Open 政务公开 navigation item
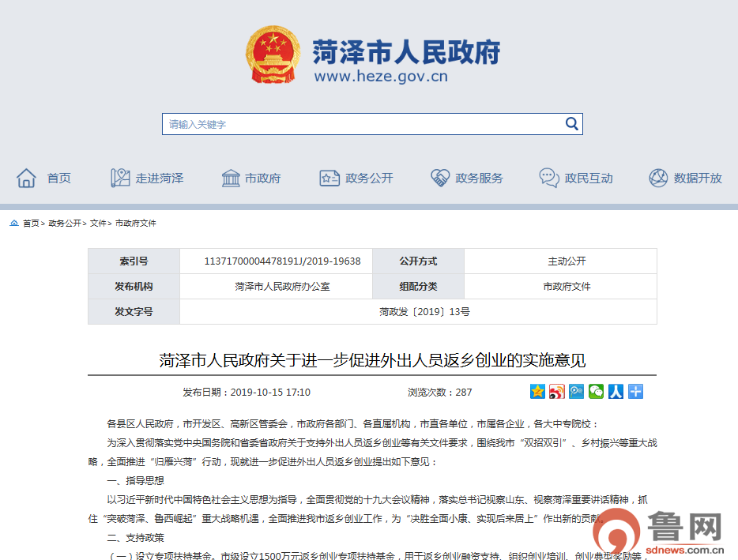The image size is (738, 560). 356,179
